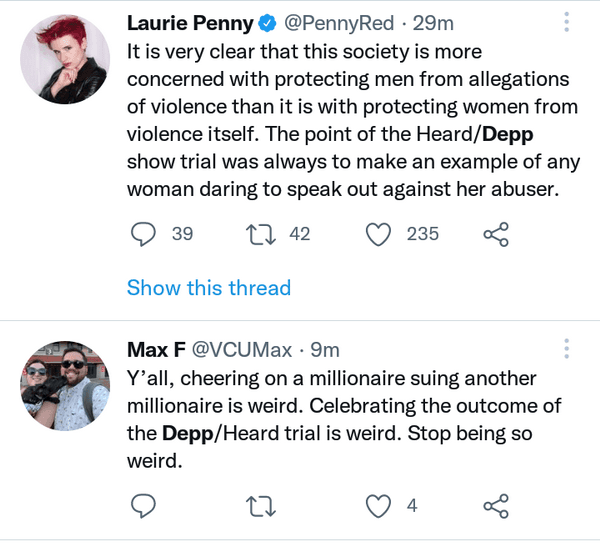The height and width of the screenshot is (546, 600).
Task: Retweet Max F's tweet
Action: 262,506
